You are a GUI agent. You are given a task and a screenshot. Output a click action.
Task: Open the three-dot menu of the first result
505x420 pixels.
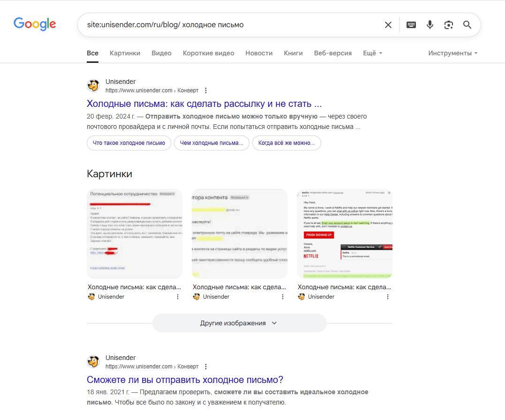point(206,90)
